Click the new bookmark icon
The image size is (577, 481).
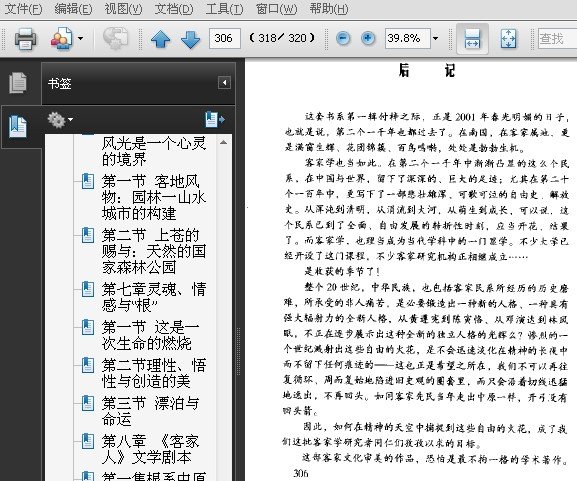[215, 120]
